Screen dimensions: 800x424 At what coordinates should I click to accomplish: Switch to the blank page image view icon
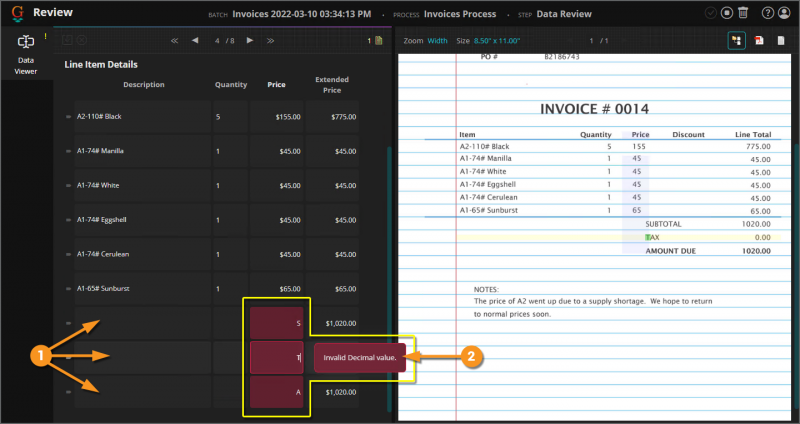[x=781, y=40]
